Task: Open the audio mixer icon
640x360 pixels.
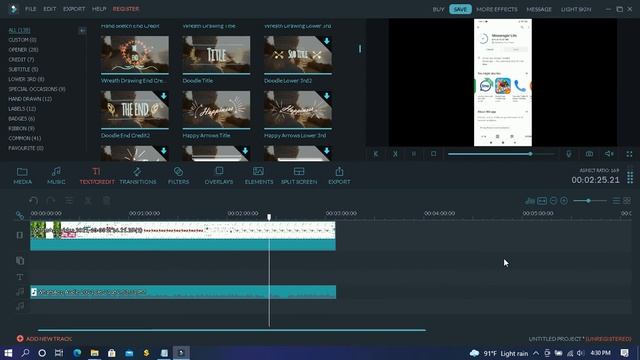Action: pos(530,201)
